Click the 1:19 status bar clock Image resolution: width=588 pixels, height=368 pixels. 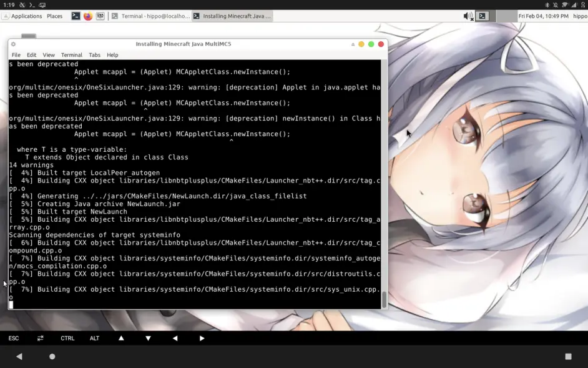[9, 5]
